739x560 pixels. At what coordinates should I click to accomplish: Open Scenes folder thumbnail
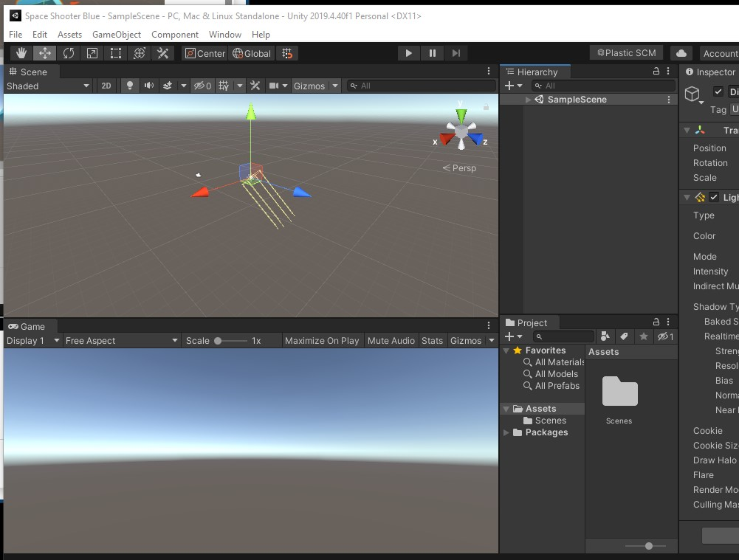619,391
